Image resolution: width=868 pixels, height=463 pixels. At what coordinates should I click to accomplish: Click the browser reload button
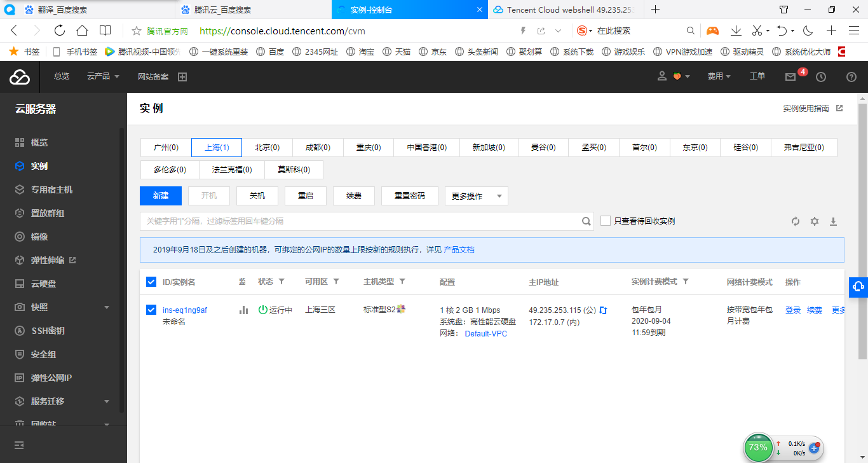pyautogui.click(x=60, y=31)
